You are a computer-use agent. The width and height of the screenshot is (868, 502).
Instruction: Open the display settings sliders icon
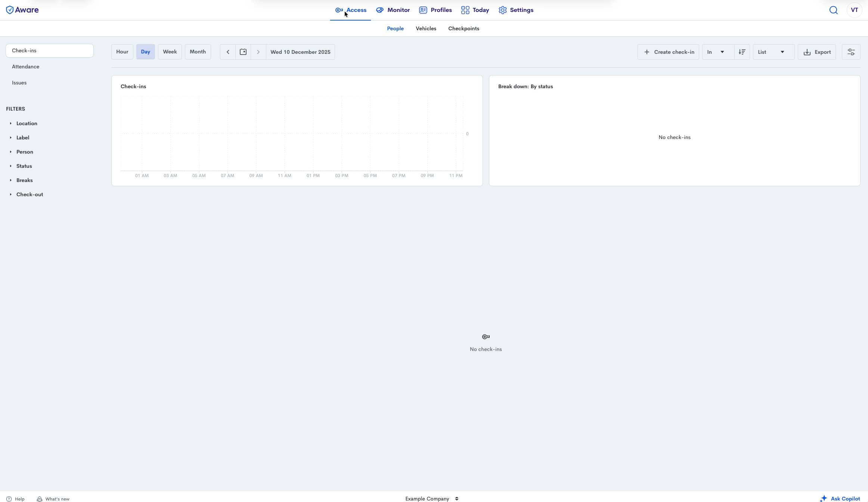[x=851, y=52]
